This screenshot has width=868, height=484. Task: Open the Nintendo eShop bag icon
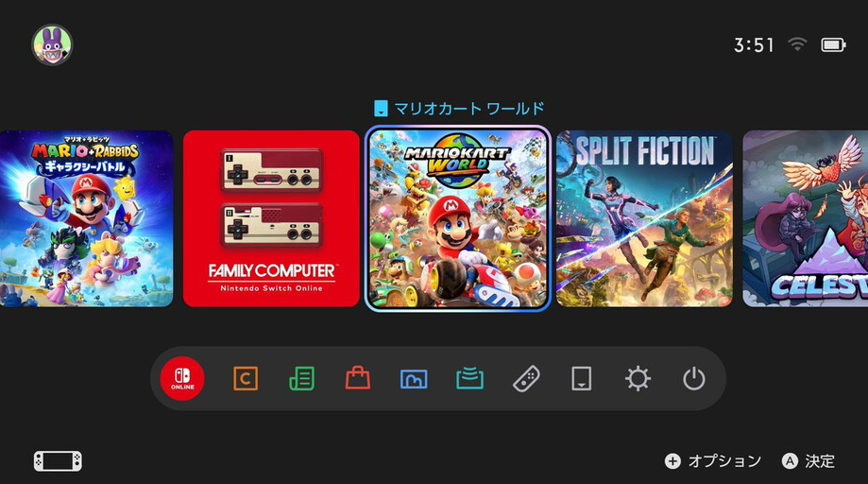pyautogui.click(x=358, y=378)
